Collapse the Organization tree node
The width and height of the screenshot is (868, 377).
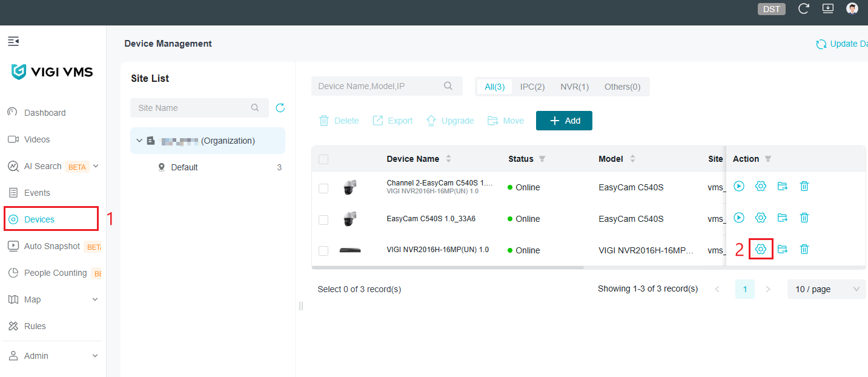click(x=139, y=141)
